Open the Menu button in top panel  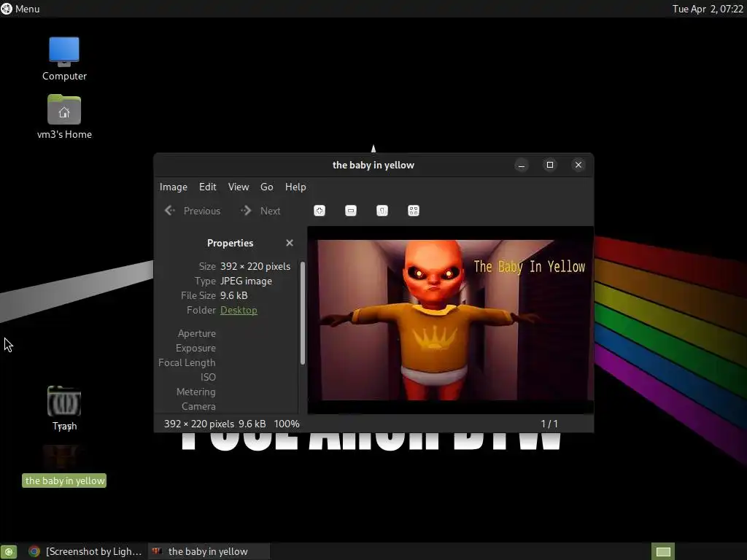click(x=20, y=9)
